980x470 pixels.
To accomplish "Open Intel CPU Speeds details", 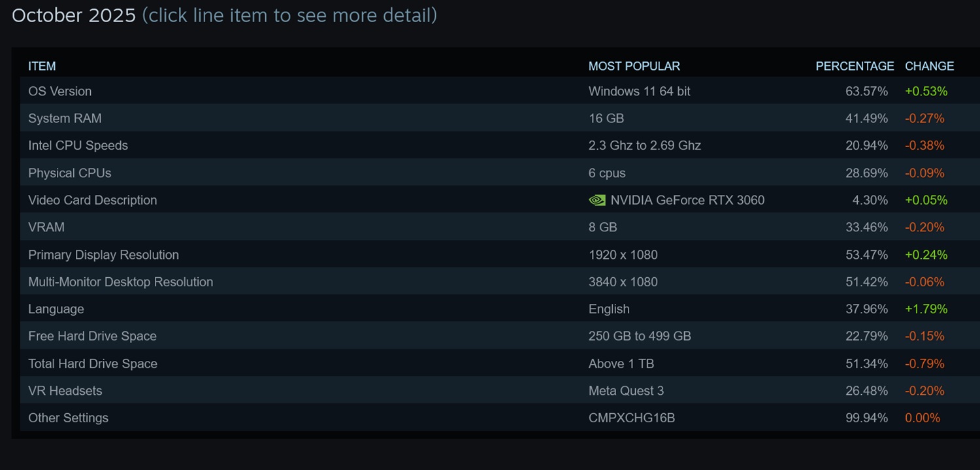I will [x=78, y=146].
